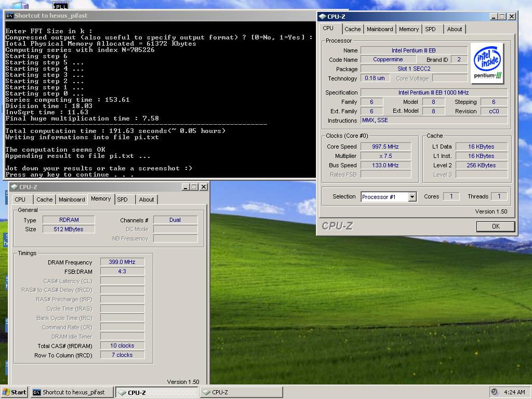Click the Revision value cC0
The width and height of the screenshot is (532, 399).
tap(494, 111)
